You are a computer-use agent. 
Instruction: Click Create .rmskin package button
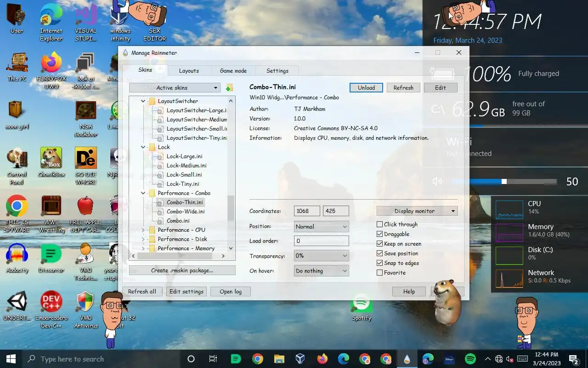182,270
